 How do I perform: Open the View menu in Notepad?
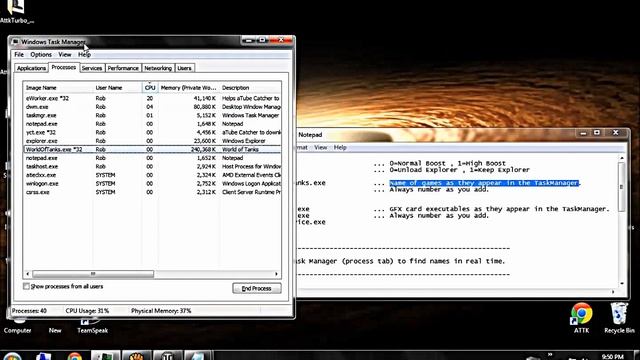(x=320, y=147)
